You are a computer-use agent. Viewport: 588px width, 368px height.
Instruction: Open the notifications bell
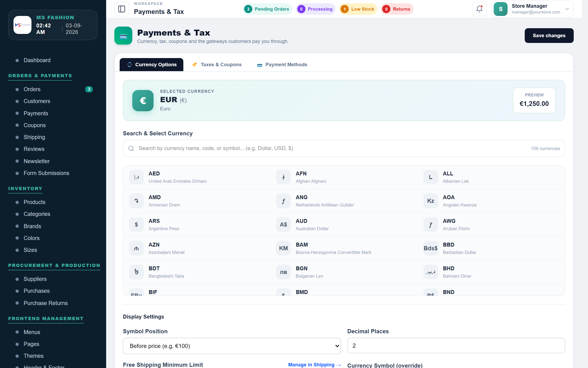click(479, 9)
